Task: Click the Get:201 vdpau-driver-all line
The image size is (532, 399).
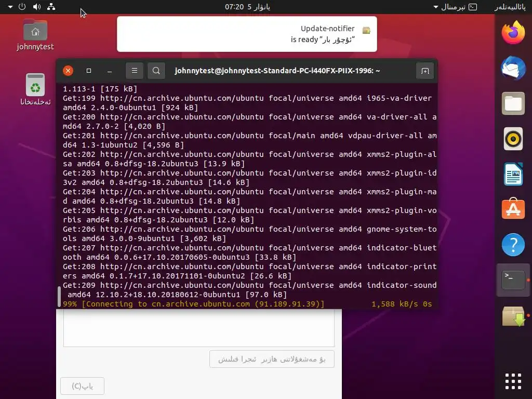Action: tap(250, 140)
